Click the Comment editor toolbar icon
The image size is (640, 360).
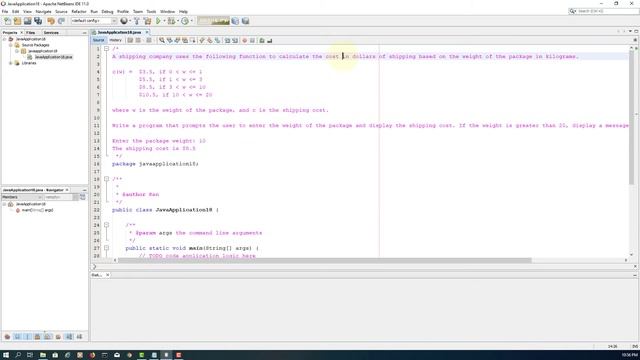[262, 40]
